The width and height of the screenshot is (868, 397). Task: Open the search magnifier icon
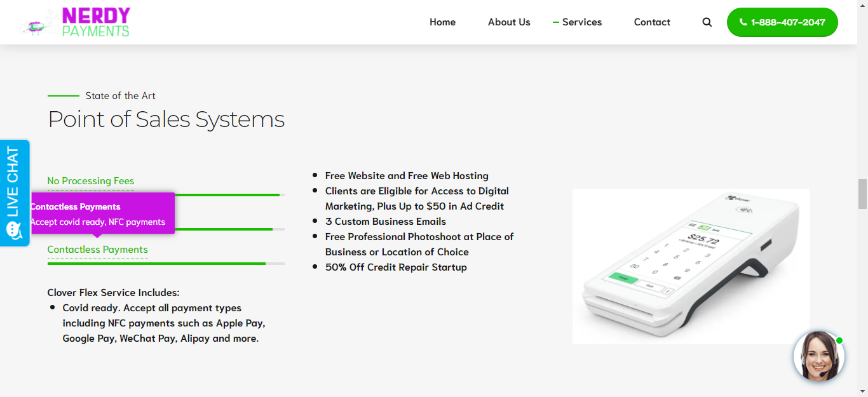[x=707, y=22]
